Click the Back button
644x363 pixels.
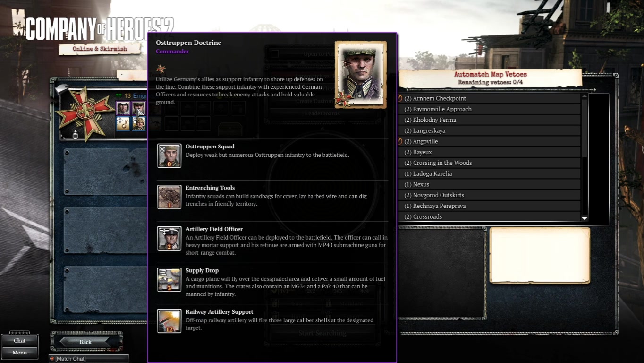(x=85, y=342)
